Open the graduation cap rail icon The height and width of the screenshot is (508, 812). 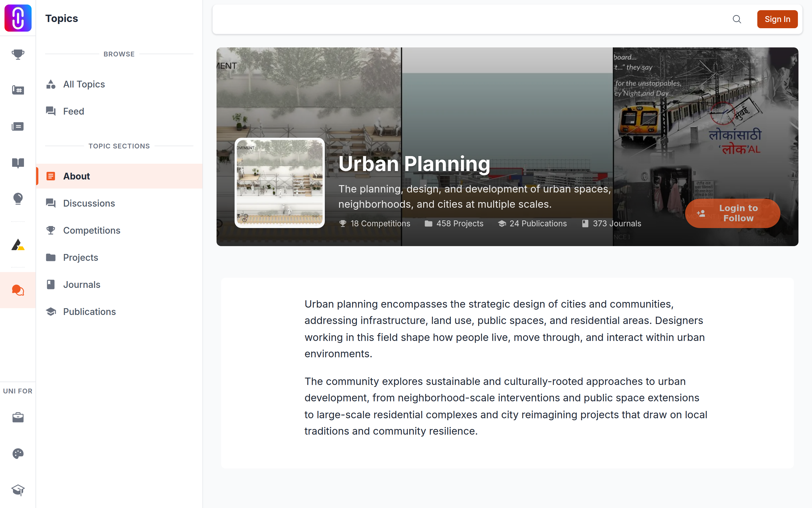click(18, 490)
